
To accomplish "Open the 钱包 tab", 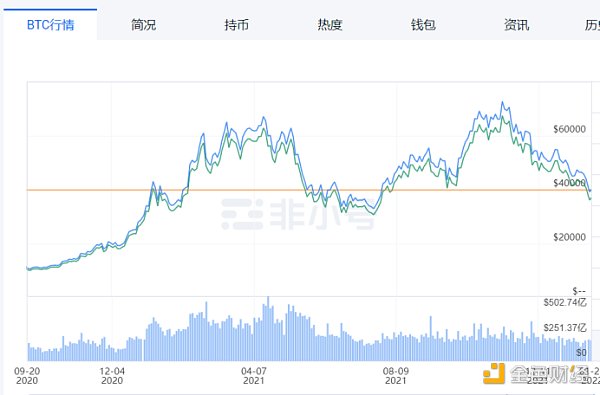I will point(423,25).
